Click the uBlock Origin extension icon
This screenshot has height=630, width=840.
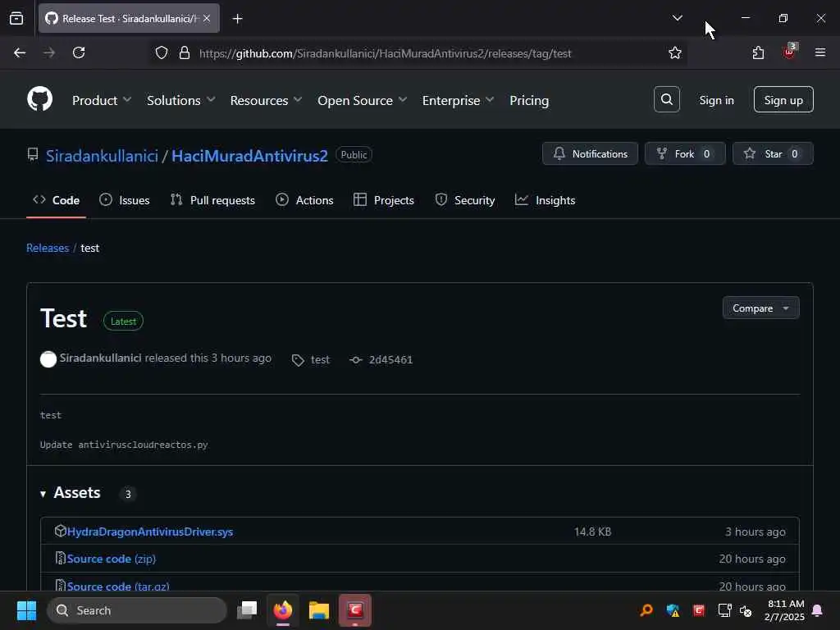(789, 52)
